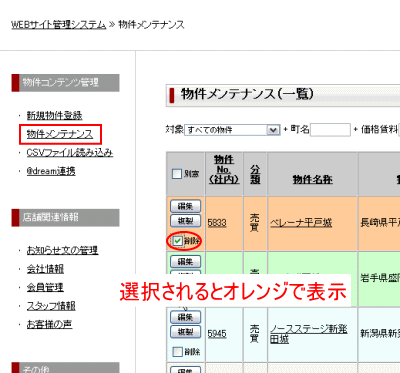Expand the 対象 すべての物件 dropdown

pyautogui.click(x=232, y=130)
